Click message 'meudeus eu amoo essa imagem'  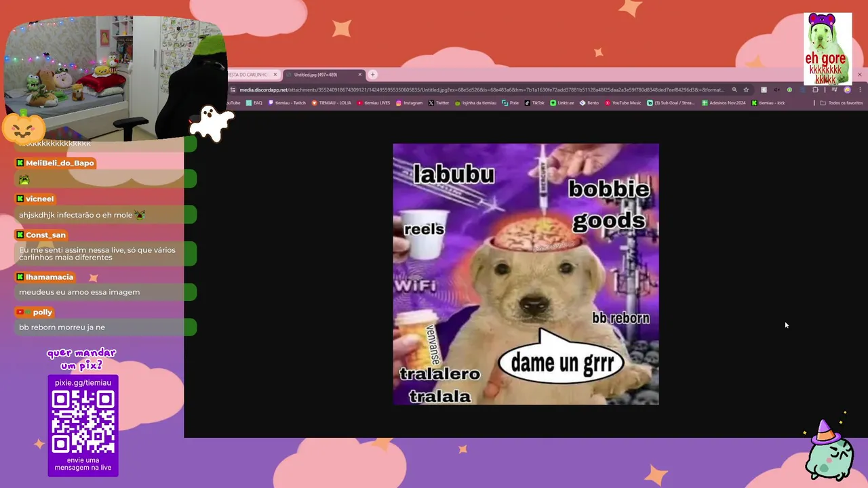click(79, 292)
